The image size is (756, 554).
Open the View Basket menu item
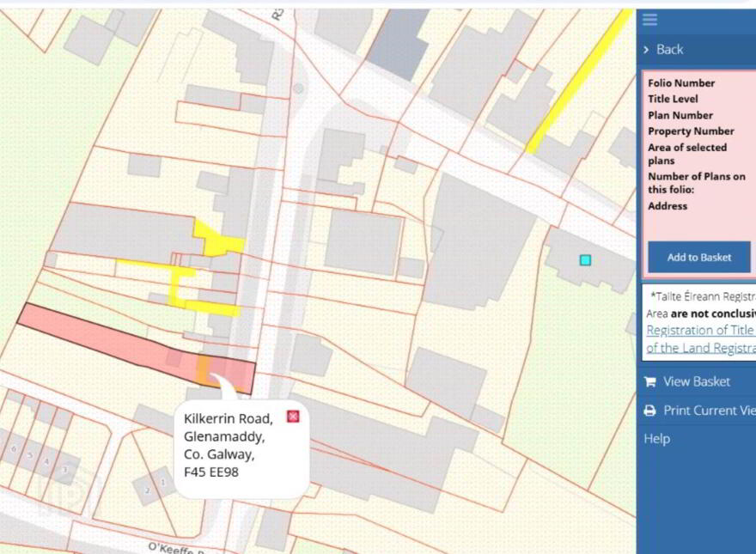point(697,382)
